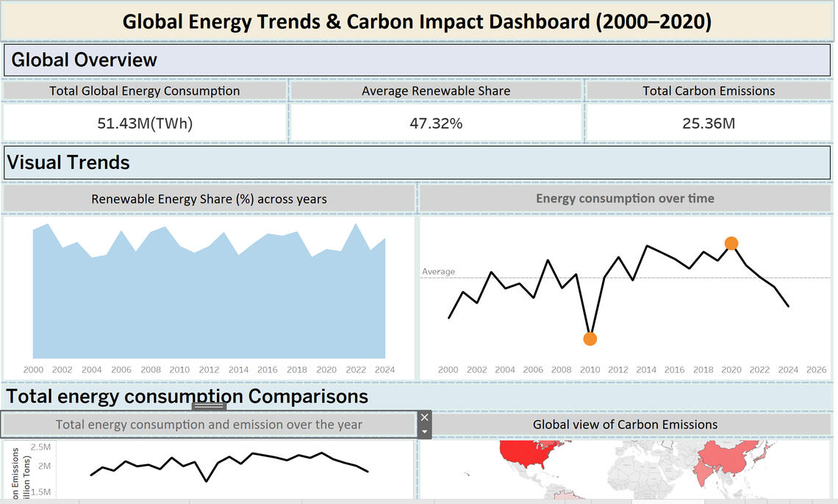Select the Energy consumption over time title
Viewport: 838px width, 504px height.
[x=625, y=198]
